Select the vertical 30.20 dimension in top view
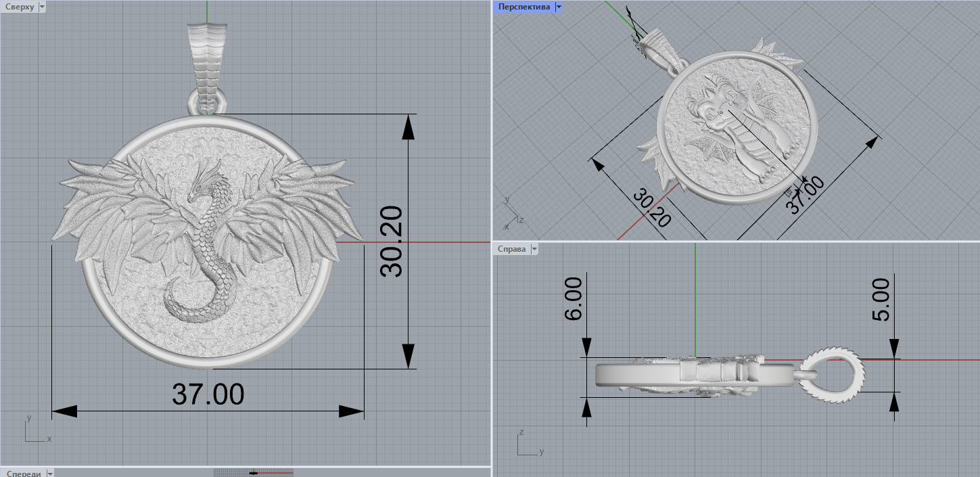Viewport: 980px width, 477px height. point(392,242)
